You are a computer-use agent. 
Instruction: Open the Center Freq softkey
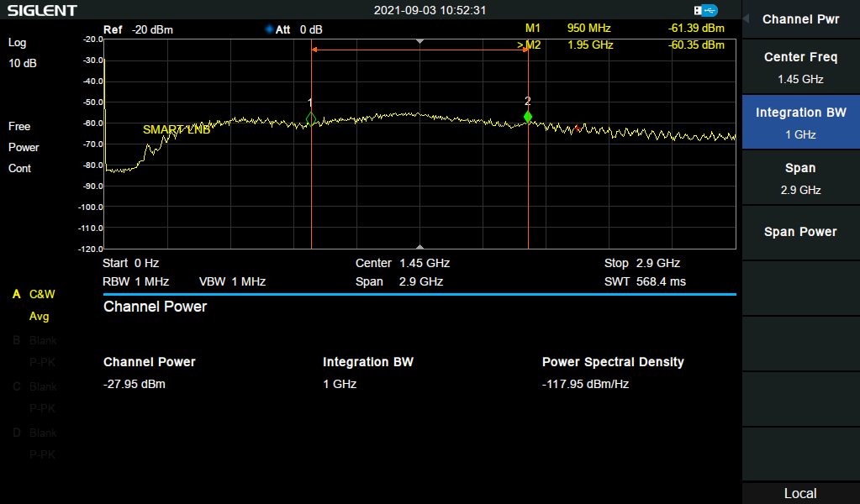click(800, 67)
